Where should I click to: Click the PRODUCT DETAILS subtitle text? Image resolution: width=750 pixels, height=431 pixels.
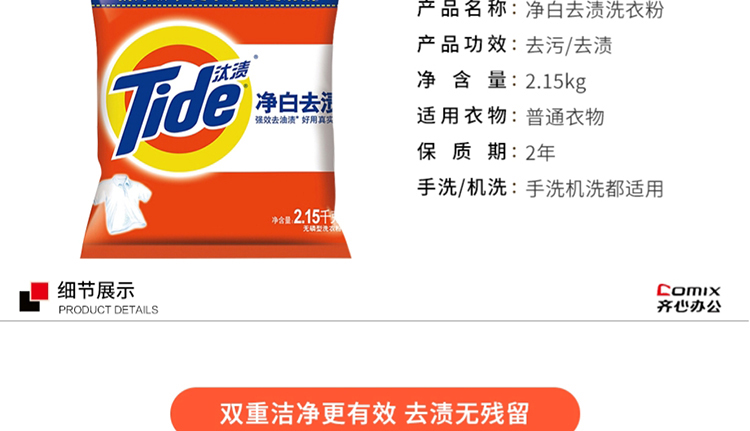pos(108,310)
